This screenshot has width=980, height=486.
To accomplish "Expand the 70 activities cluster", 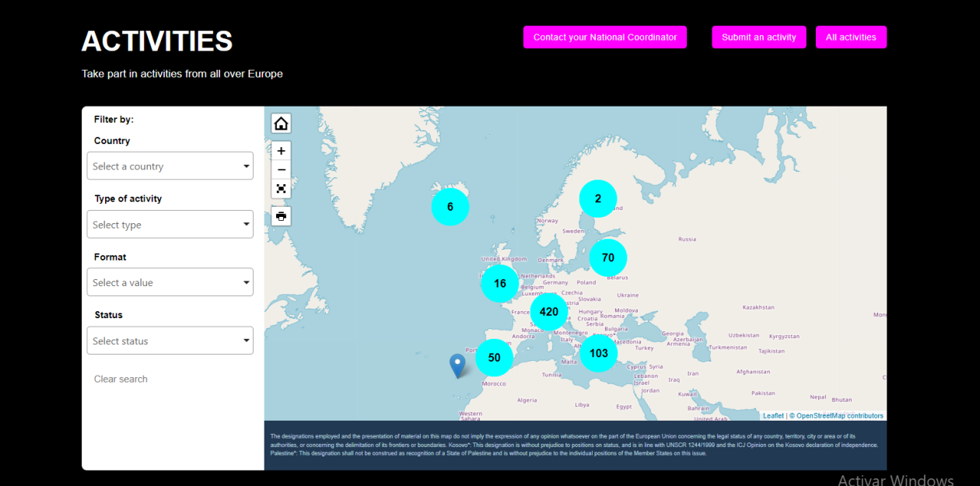I will tap(607, 257).
